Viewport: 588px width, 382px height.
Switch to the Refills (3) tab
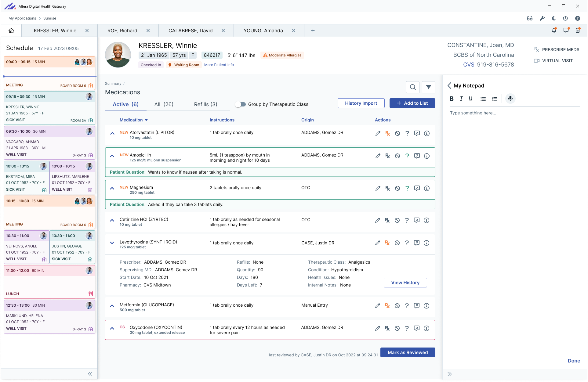[205, 104]
